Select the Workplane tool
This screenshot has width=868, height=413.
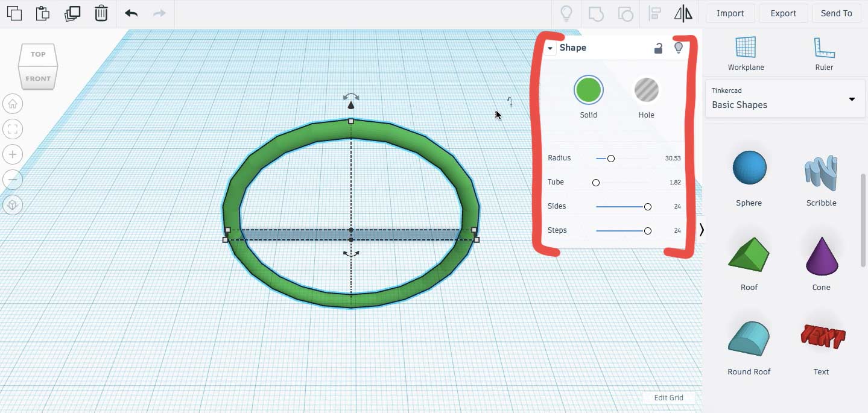click(x=746, y=53)
